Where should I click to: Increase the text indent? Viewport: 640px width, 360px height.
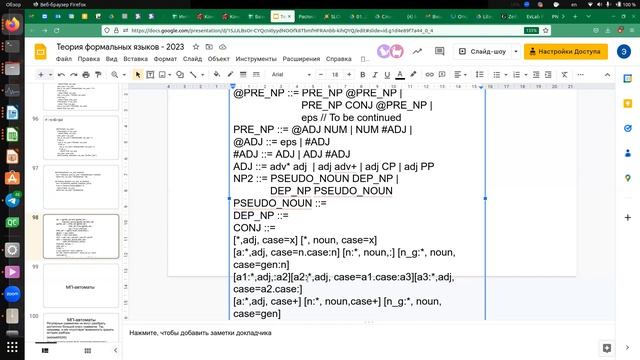(x=548, y=74)
